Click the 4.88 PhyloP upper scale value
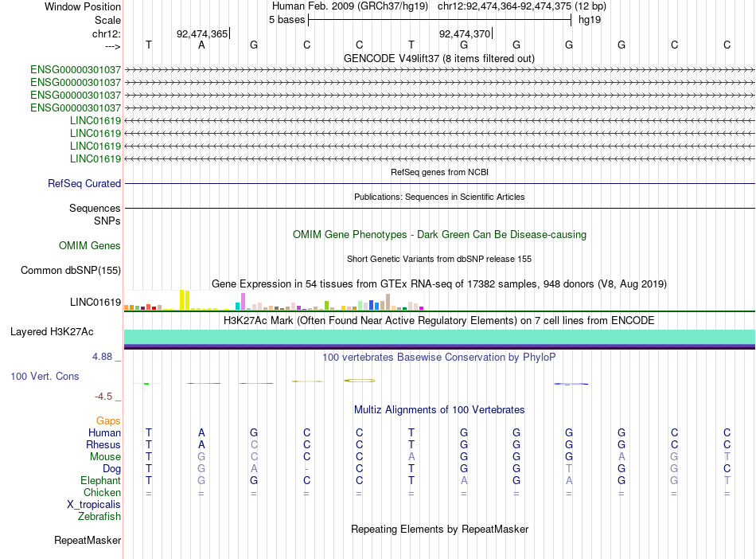The width and height of the screenshot is (756, 559). point(102,357)
